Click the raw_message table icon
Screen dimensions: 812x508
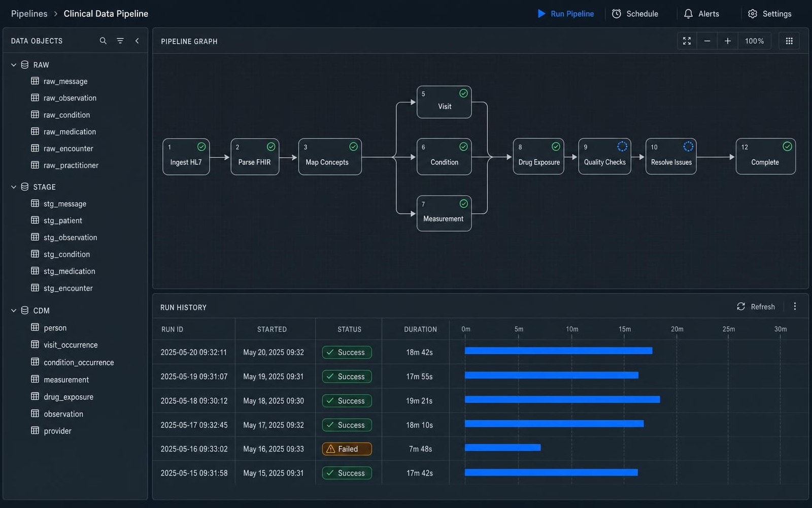click(35, 81)
